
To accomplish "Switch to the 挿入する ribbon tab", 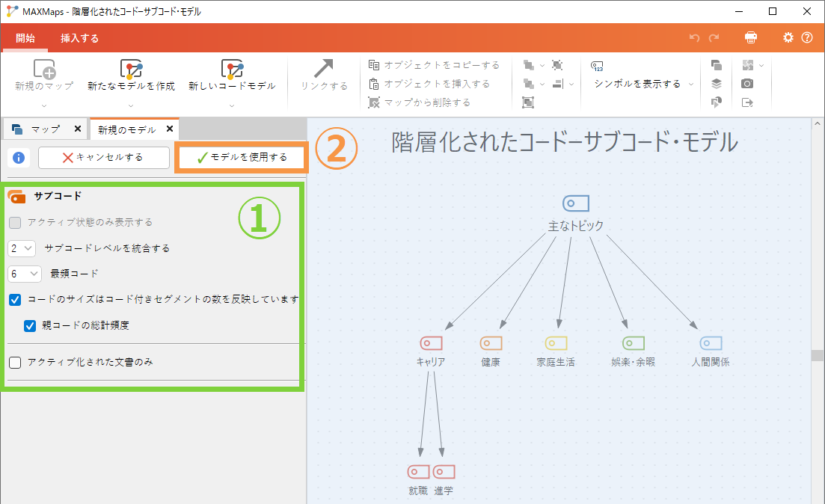I will click(x=79, y=38).
